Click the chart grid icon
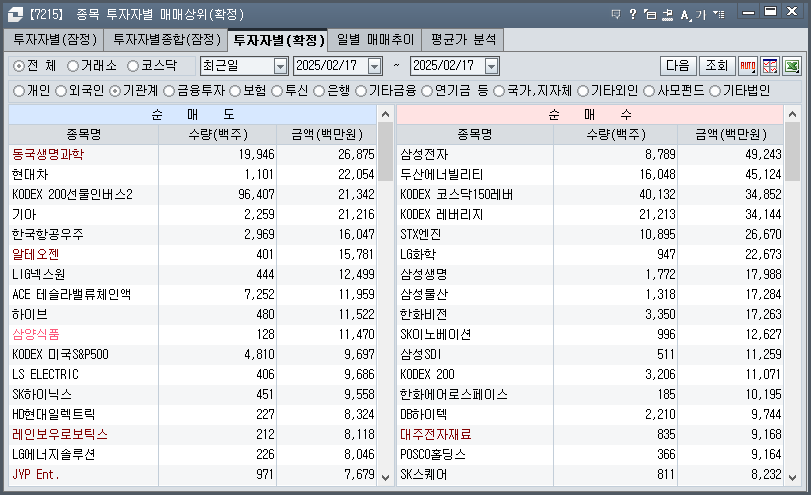This screenshot has width=811, height=495. (770, 66)
